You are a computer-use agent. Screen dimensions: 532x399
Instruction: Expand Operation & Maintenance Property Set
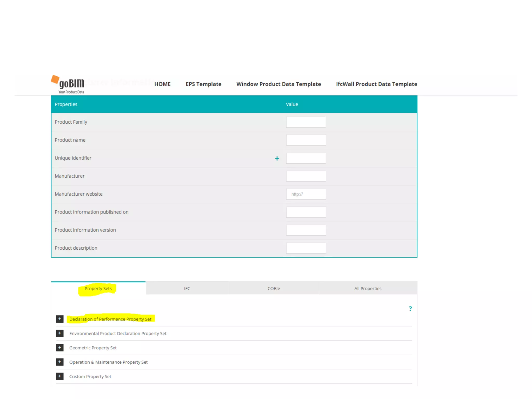click(60, 362)
